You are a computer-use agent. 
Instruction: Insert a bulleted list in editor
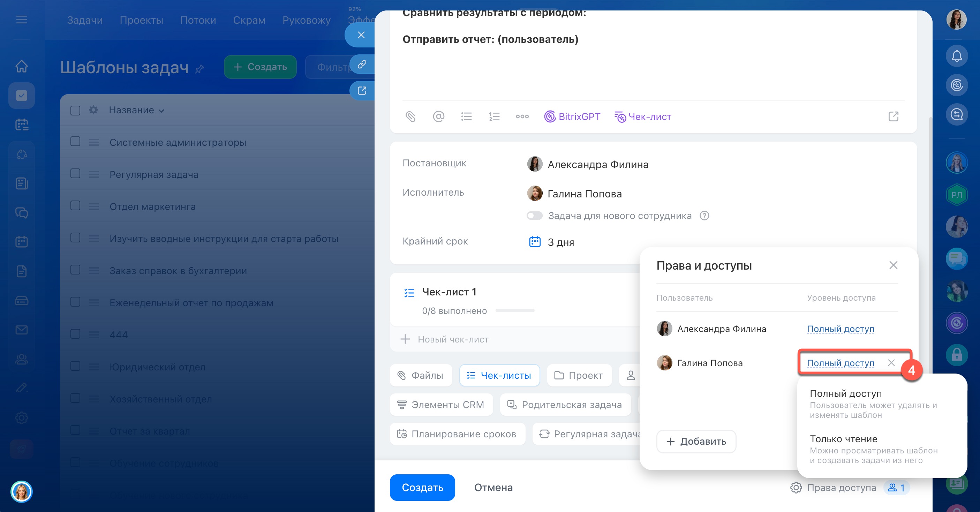tap(466, 116)
